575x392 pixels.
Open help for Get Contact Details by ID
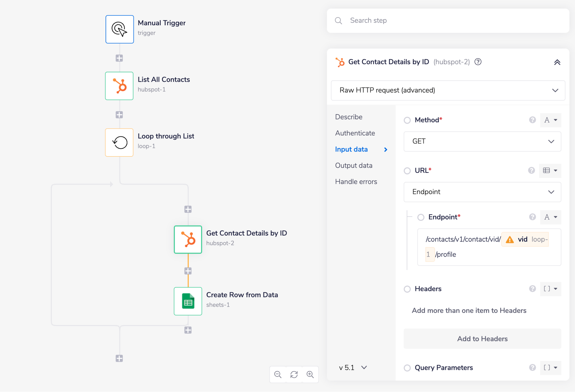478,62
